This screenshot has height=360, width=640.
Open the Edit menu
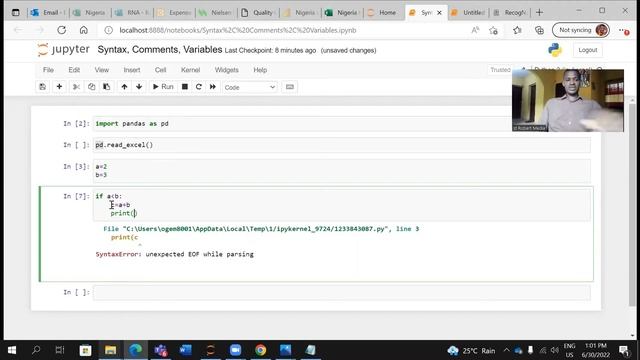74,70
